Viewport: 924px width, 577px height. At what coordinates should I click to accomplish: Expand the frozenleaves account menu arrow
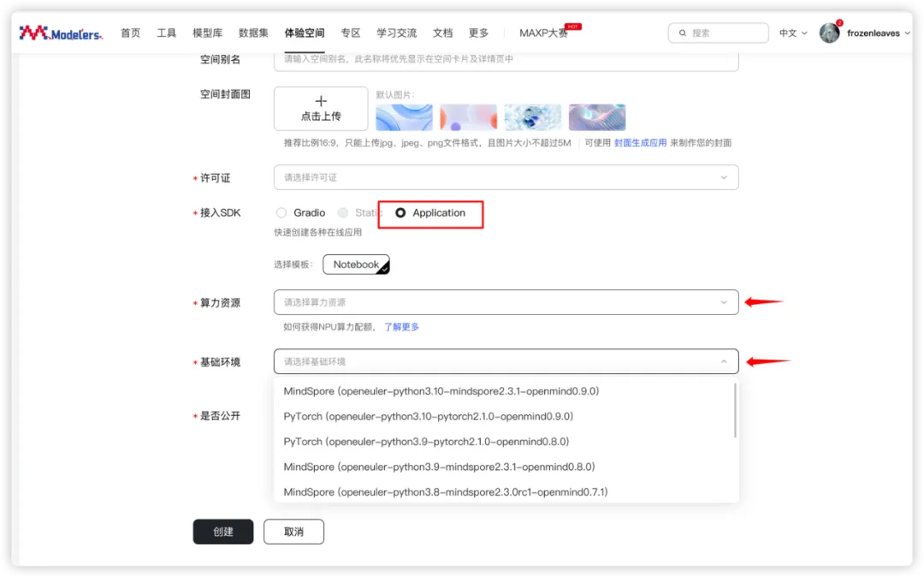(908, 33)
